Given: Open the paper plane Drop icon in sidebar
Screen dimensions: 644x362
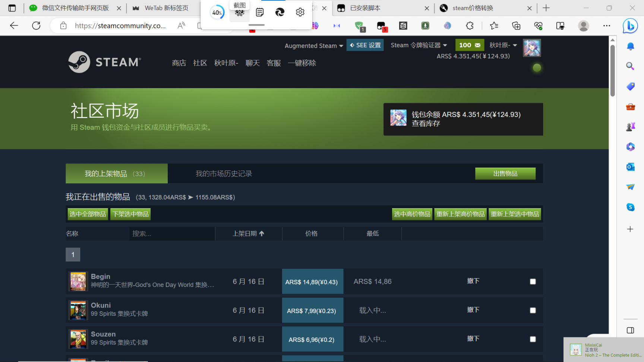Looking at the screenshot, I should pyautogui.click(x=630, y=187).
